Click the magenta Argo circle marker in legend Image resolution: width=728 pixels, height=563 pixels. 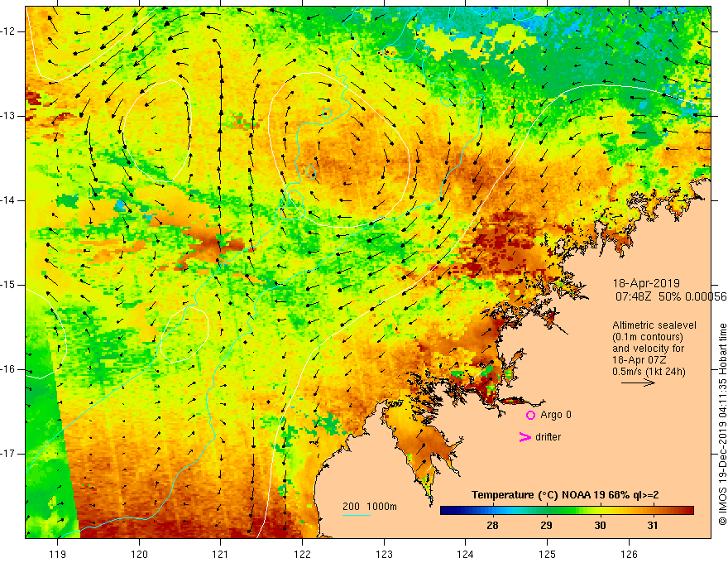click(530, 415)
